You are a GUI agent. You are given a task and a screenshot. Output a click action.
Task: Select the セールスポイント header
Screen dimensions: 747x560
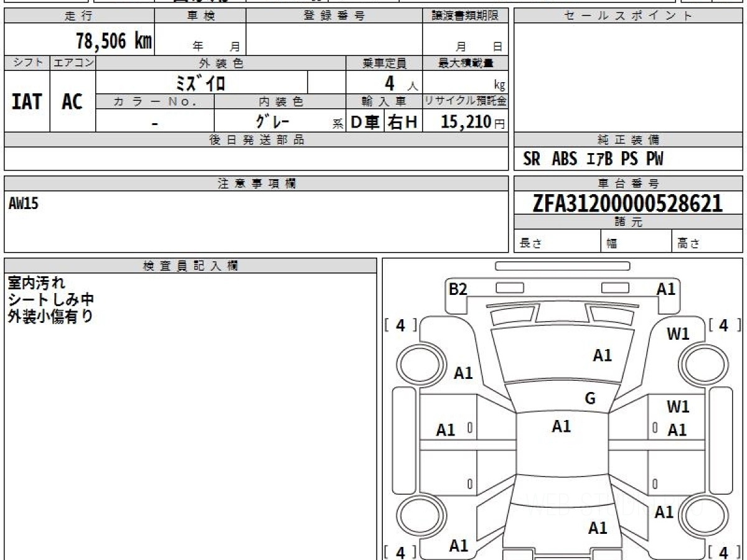628,16
